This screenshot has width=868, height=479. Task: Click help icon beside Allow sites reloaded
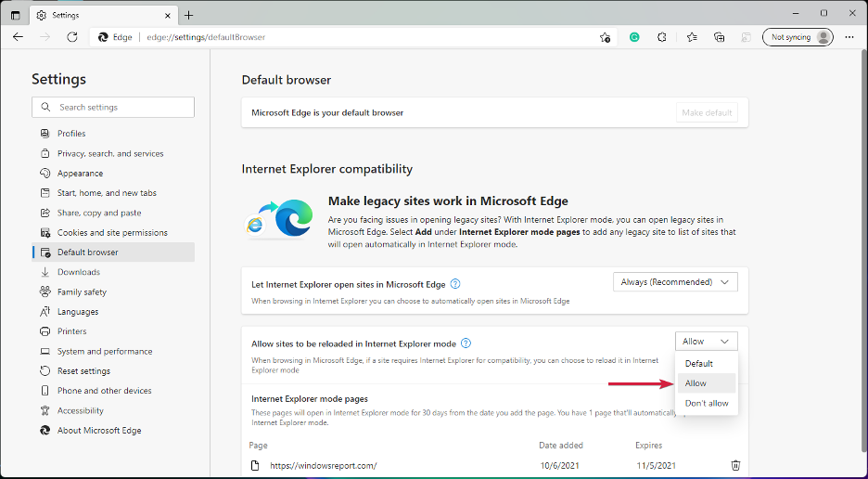pyautogui.click(x=466, y=343)
